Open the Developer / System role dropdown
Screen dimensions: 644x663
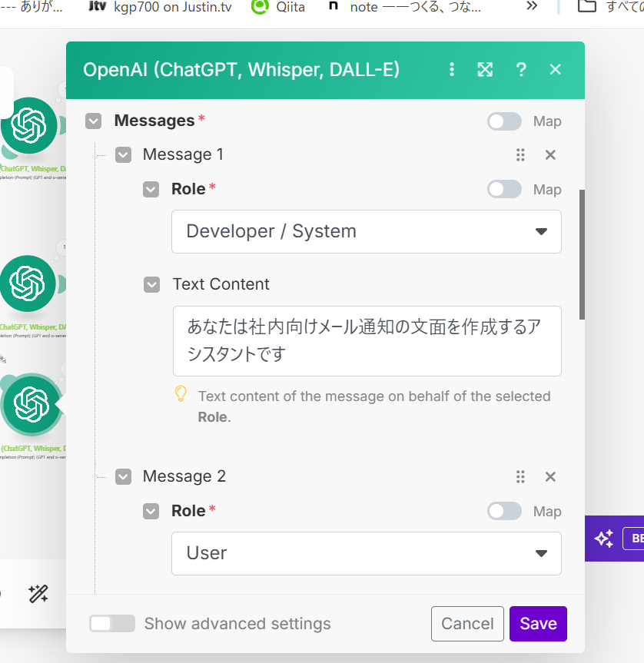(366, 232)
